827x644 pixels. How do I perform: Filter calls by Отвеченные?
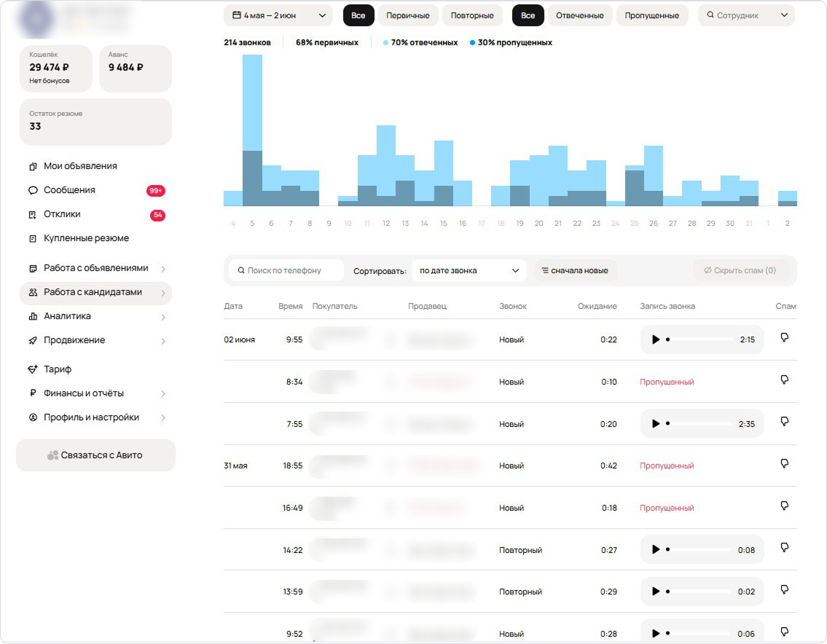(x=579, y=15)
